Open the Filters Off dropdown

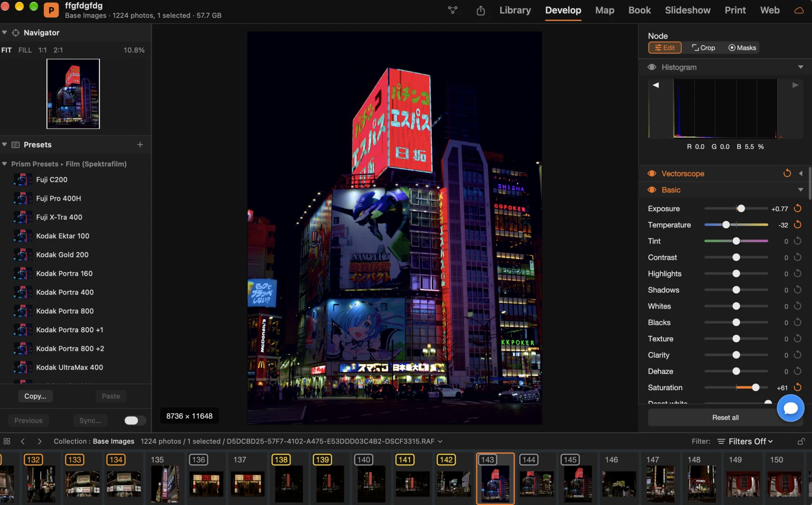tap(745, 441)
